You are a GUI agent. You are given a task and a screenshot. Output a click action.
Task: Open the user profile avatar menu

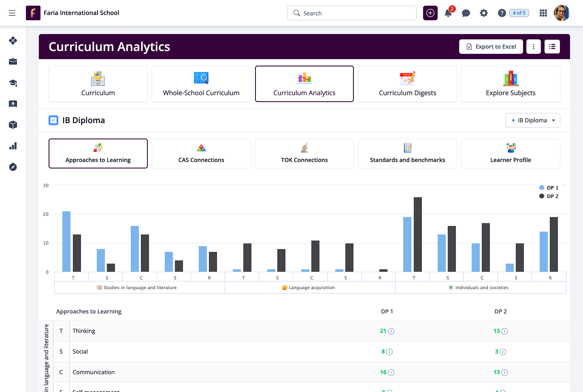(562, 13)
